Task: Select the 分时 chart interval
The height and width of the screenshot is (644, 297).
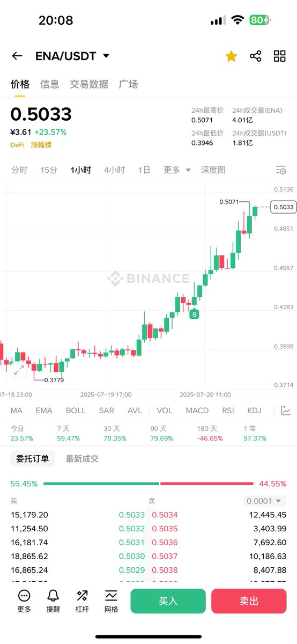Action: [x=19, y=170]
